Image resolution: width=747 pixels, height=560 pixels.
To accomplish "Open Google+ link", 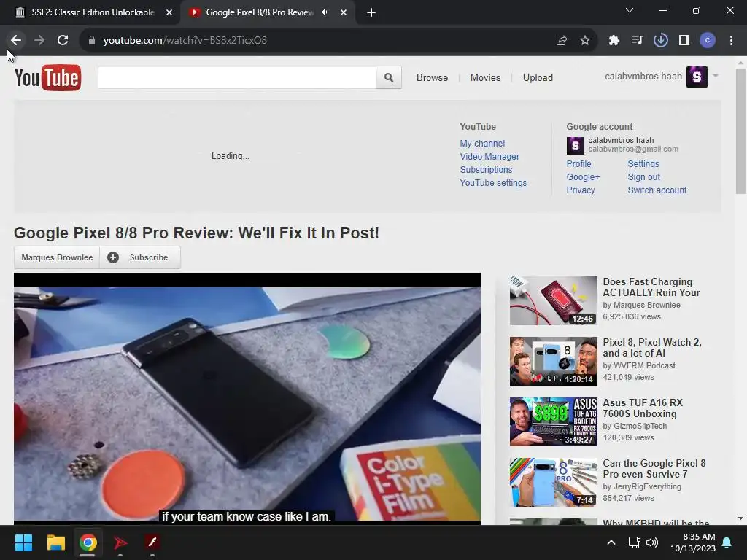I will 583,177.
